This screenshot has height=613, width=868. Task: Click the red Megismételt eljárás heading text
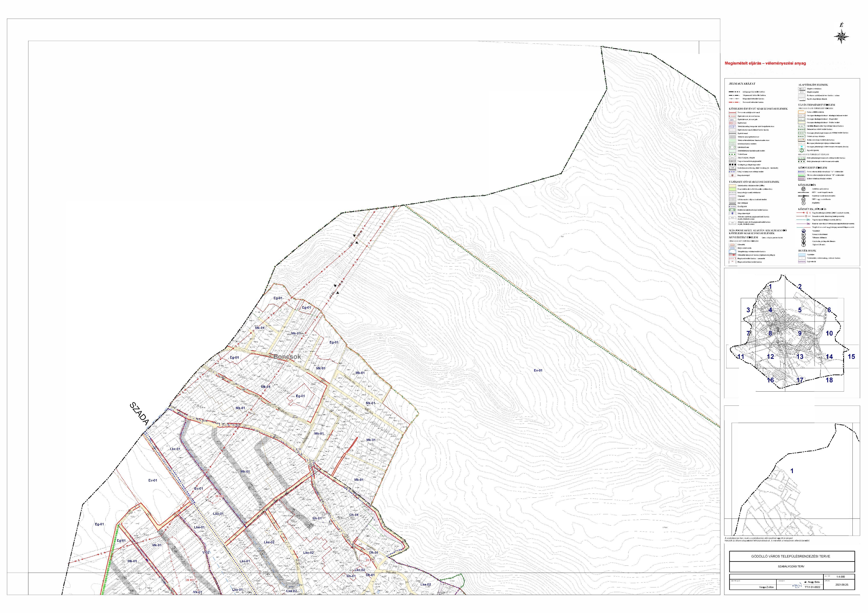pos(765,63)
